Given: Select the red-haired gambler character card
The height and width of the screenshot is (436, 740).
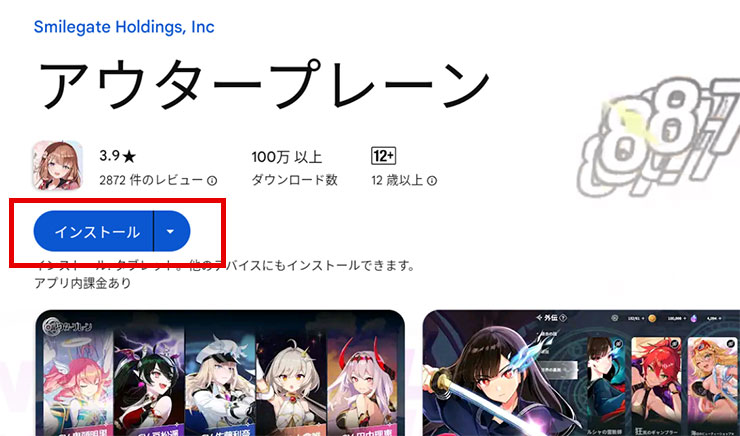Looking at the screenshot, I should (656, 386).
